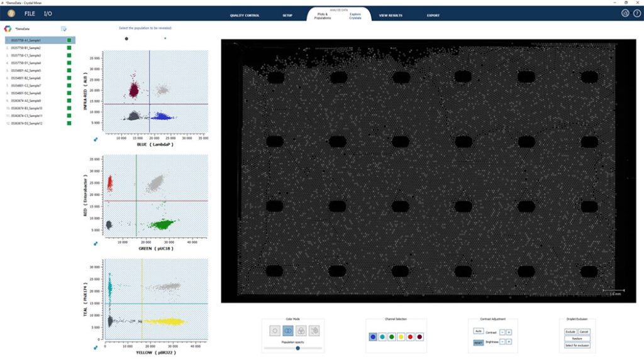644x362 pixels.
Task: Click the Population opacity slider handle
Action: click(297, 348)
